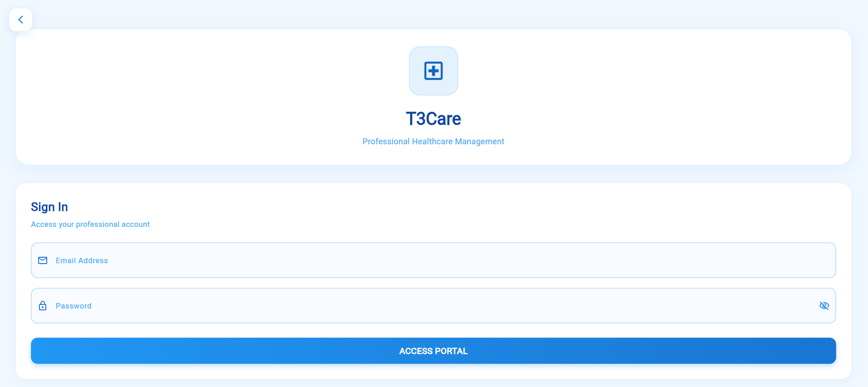The width and height of the screenshot is (868, 387).
Task: Toggle password visibility eye icon
Action: 824,306
